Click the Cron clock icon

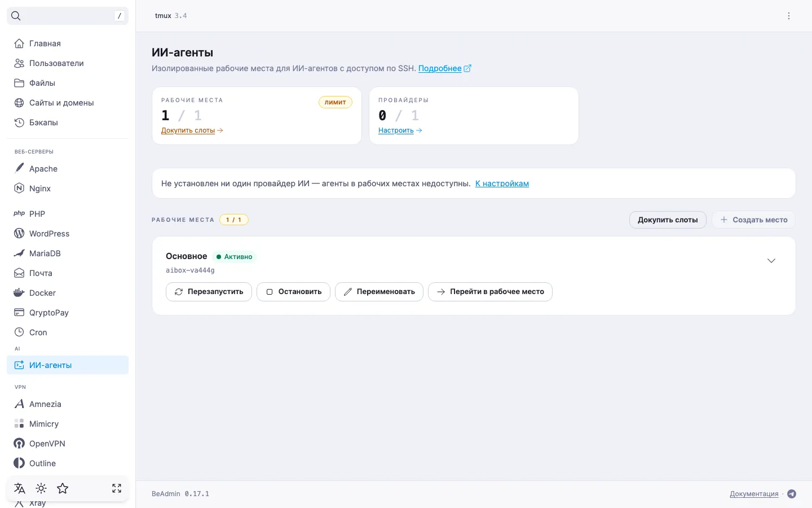[19, 332]
